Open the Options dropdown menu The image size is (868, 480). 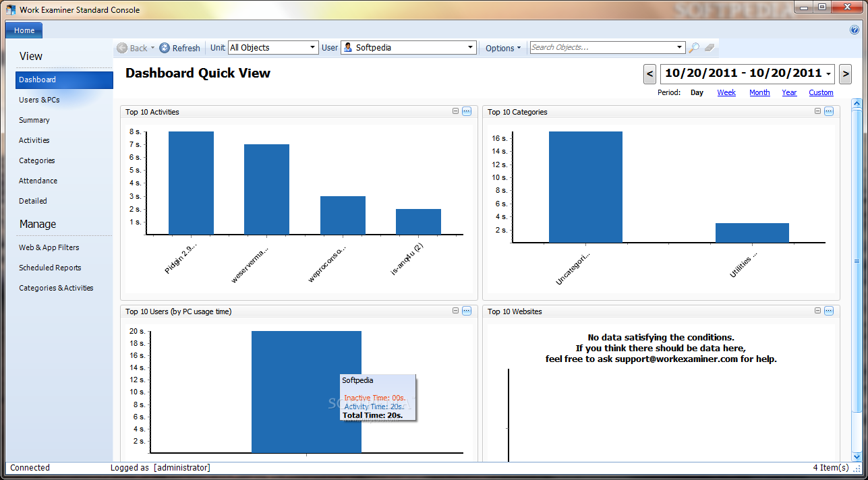point(503,48)
